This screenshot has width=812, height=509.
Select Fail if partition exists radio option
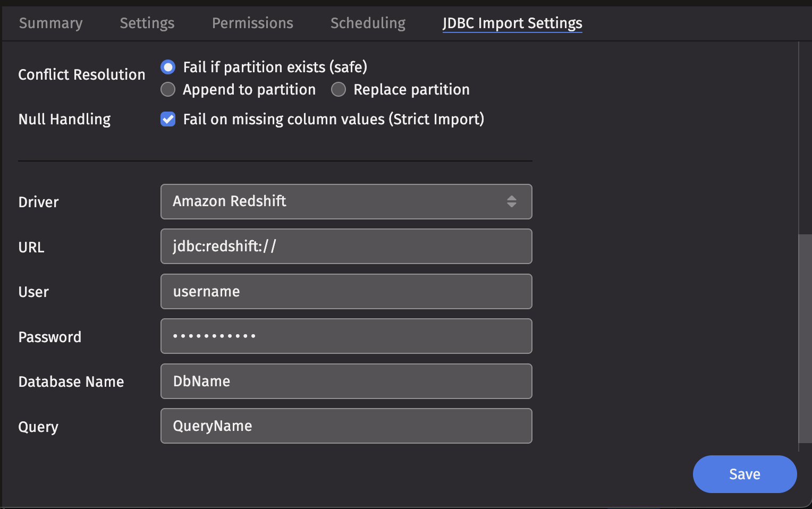[168, 67]
